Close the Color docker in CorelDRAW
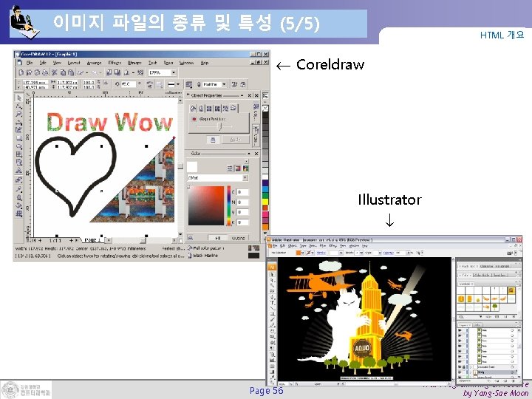 coord(256,154)
